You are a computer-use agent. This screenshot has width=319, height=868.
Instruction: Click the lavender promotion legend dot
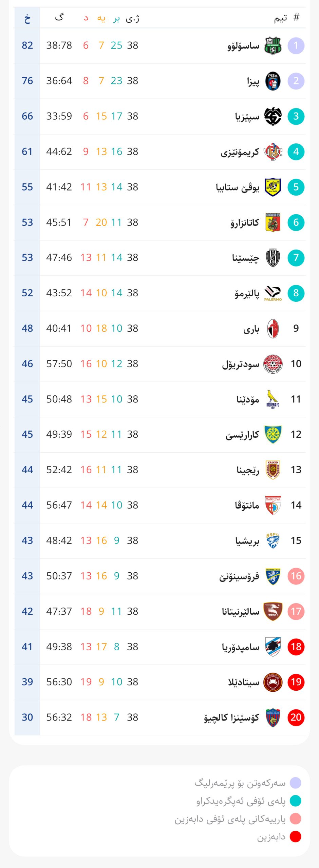[x=296, y=783]
